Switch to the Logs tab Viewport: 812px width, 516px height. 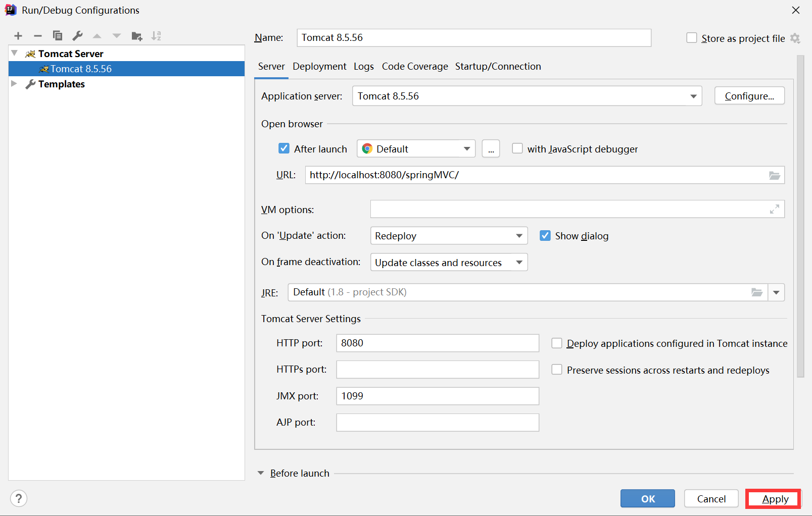[x=364, y=67]
